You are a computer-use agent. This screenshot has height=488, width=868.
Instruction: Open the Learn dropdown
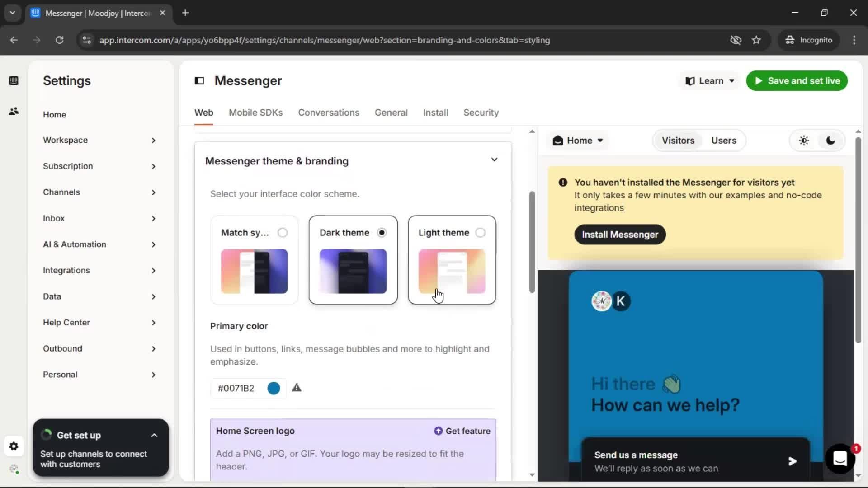pos(710,81)
